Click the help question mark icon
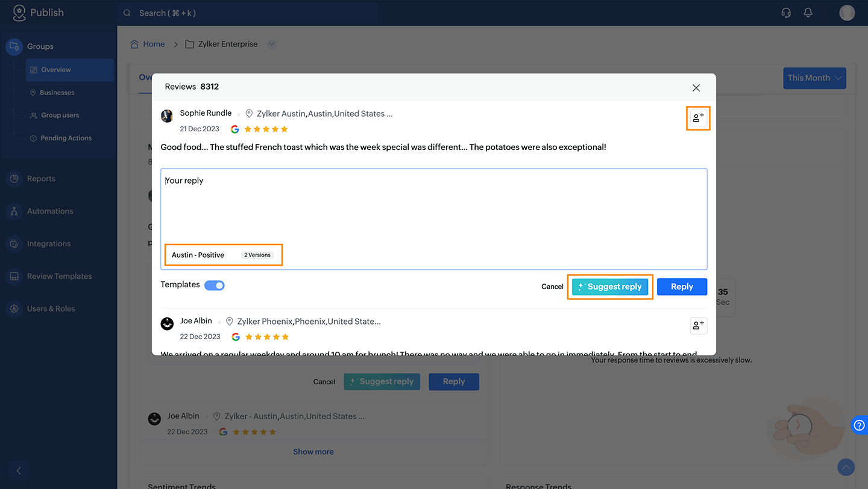Image resolution: width=868 pixels, height=489 pixels. click(860, 425)
